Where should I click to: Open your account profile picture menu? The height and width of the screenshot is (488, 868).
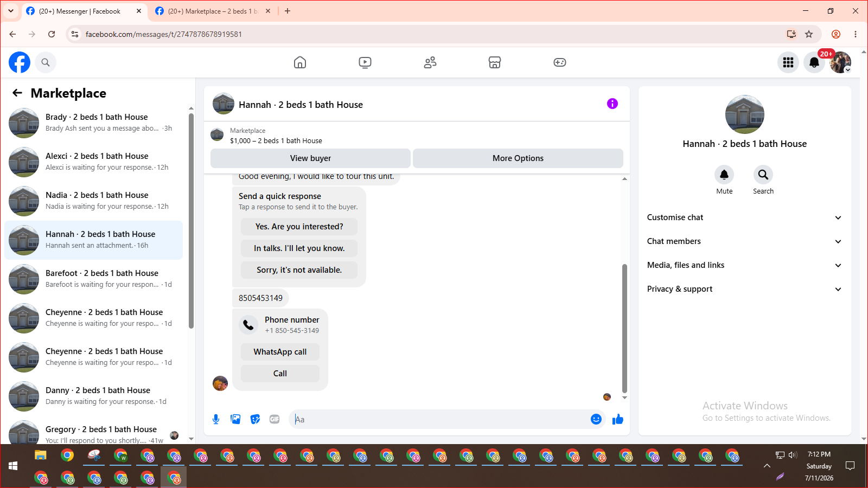click(840, 62)
